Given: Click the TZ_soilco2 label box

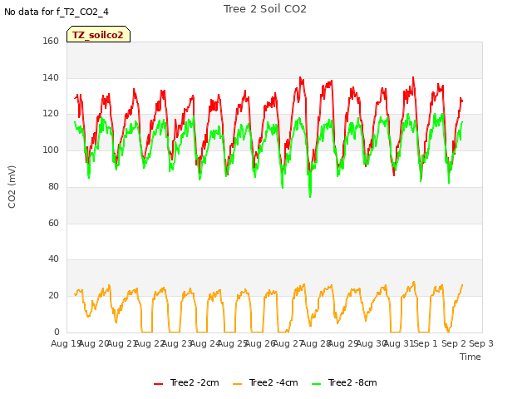Looking at the screenshot, I should 98,34.
